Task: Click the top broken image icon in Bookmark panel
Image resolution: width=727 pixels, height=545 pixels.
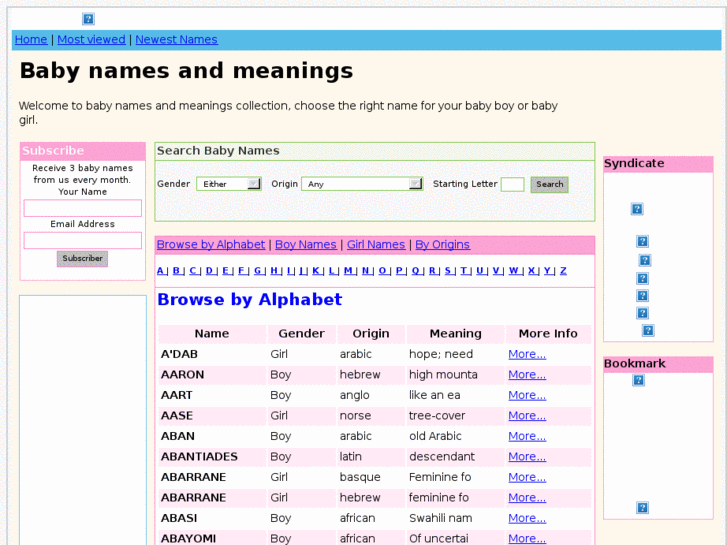Action: [638, 380]
